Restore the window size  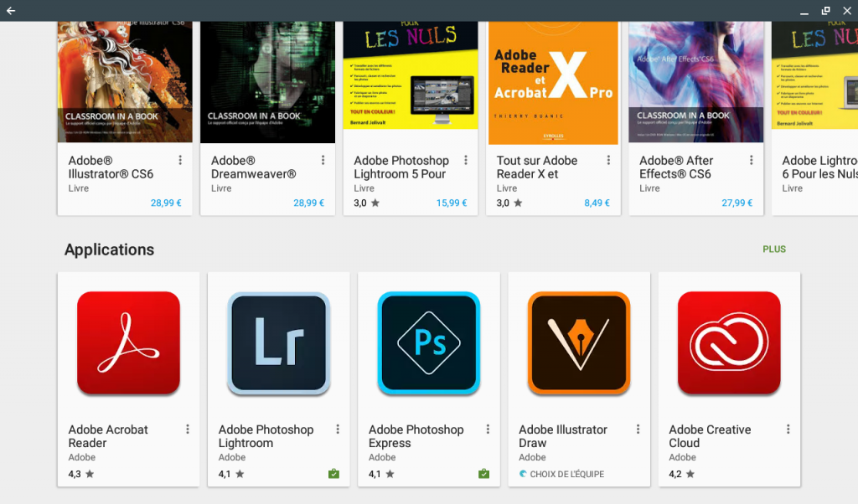tap(825, 10)
